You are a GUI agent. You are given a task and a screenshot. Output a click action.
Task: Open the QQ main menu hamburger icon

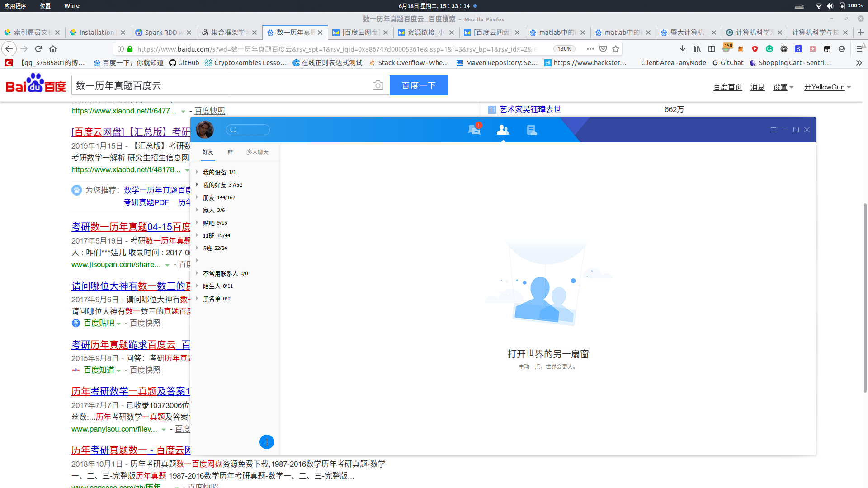pyautogui.click(x=774, y=130)
